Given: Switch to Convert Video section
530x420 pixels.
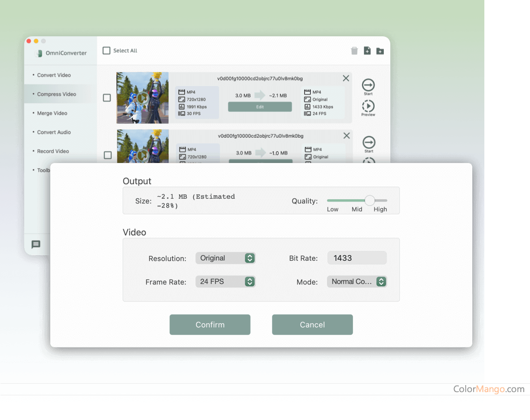Looking at the screenshot, I should coord(54,75).
